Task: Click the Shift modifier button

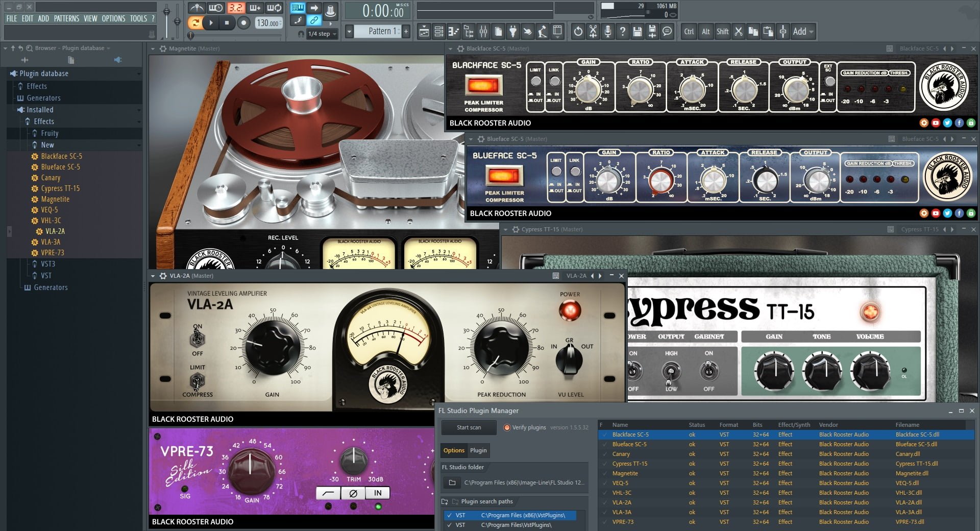Action: pos(722,32)
